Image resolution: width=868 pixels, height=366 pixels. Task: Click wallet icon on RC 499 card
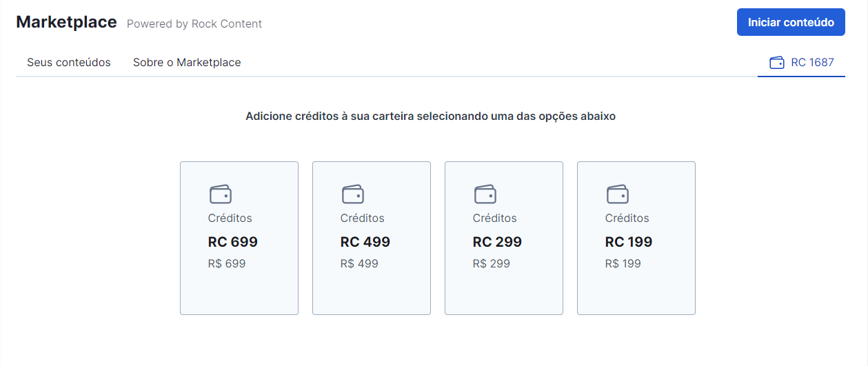(353, 194)
